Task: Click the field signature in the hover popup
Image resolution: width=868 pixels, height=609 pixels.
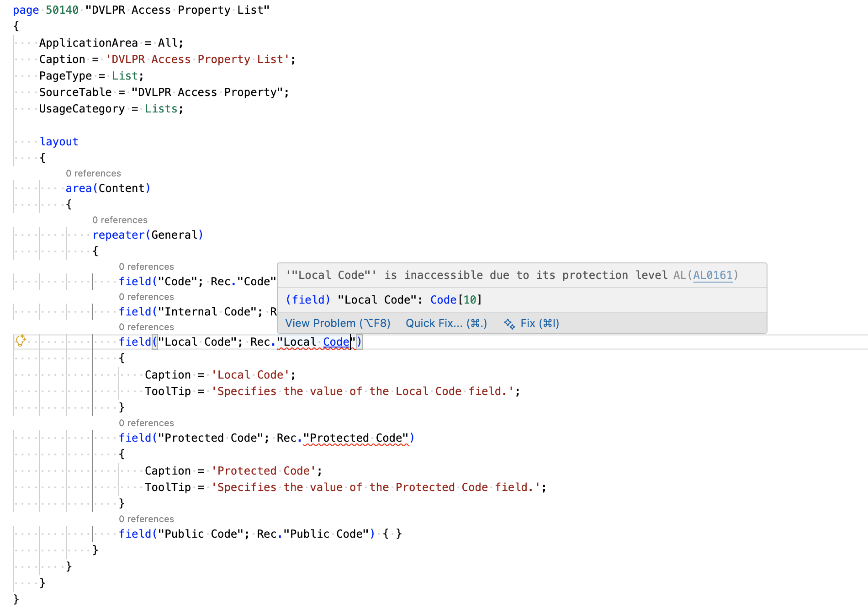Action: pos(384,300)
